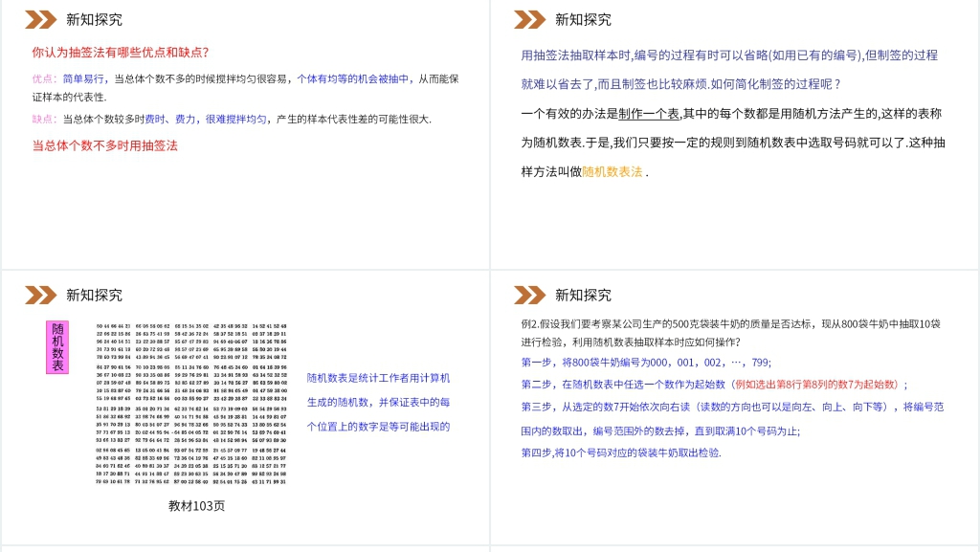The height and width of the screenshot is (552, 980).
Task: Click the red text 当总体个数不多时用抽签法
Action: (x=105, y=145)
